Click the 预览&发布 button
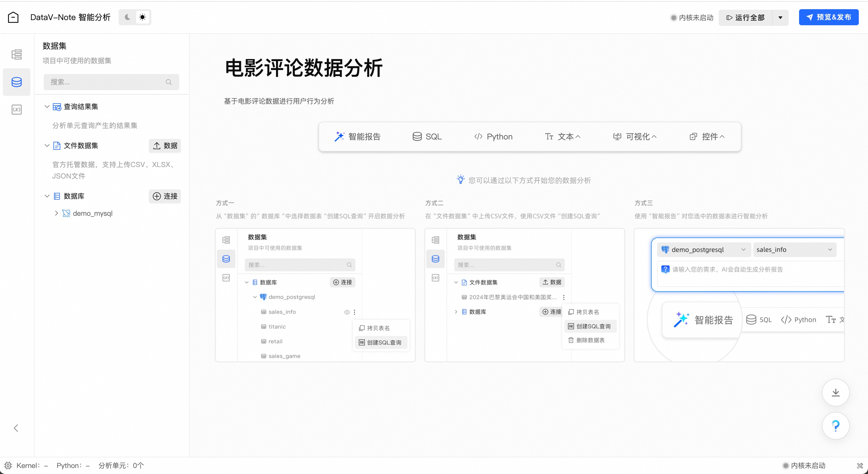Viewport: 868px width, 474px height. 828,17
